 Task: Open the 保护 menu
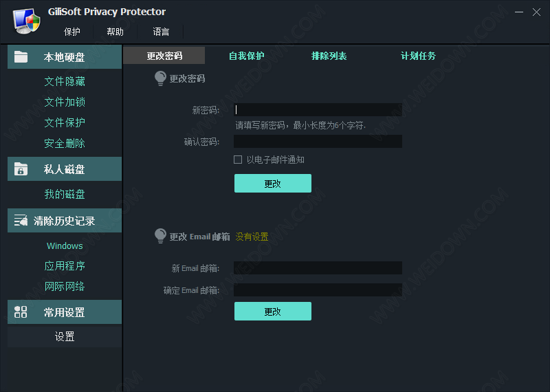72,32
